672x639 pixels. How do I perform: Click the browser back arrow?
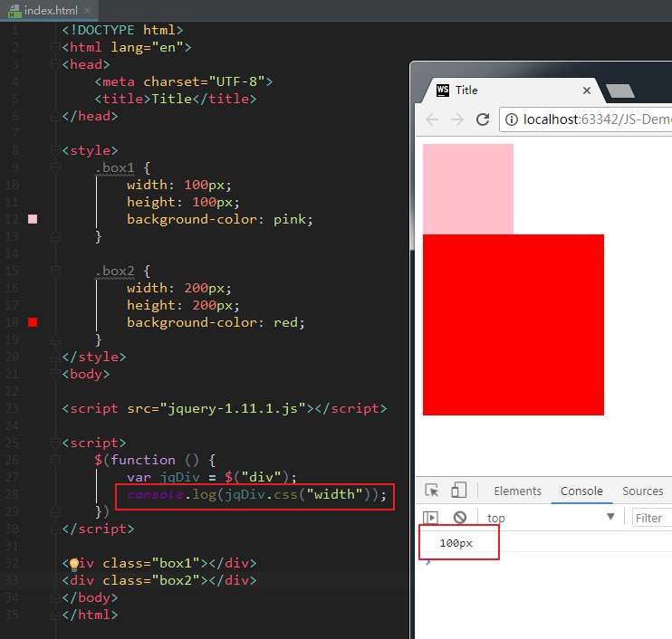[x=432, y=119]
